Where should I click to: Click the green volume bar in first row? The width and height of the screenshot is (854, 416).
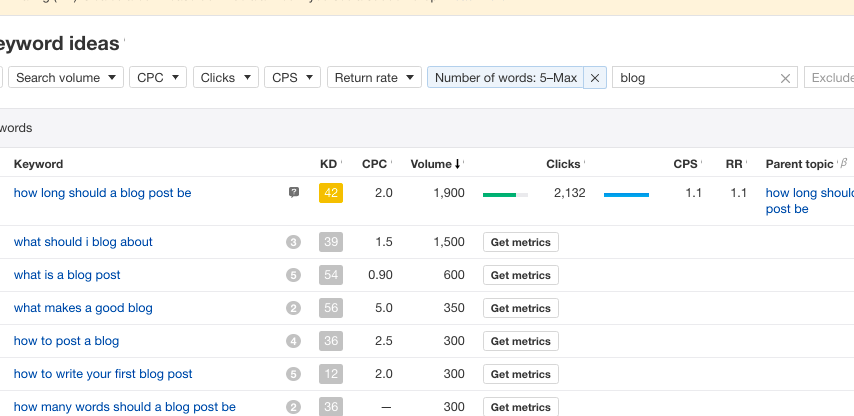coord(505,194)
